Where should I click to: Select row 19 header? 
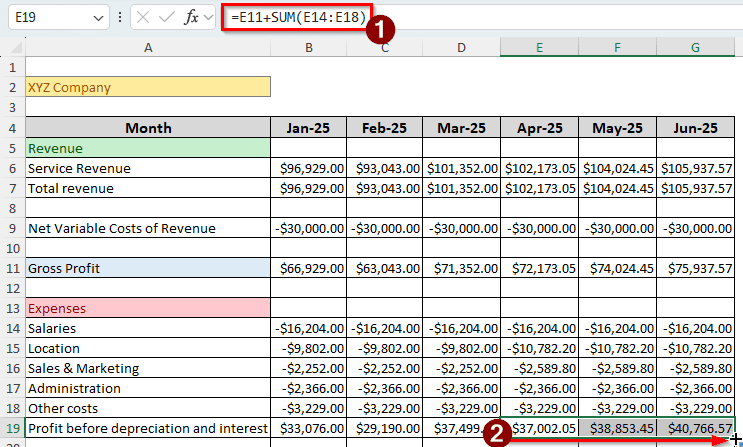12,428
